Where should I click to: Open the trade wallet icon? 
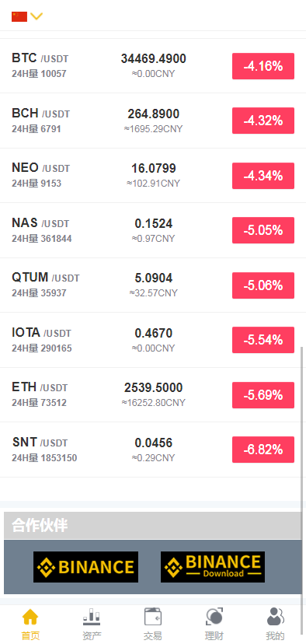[x=153, y=617]
